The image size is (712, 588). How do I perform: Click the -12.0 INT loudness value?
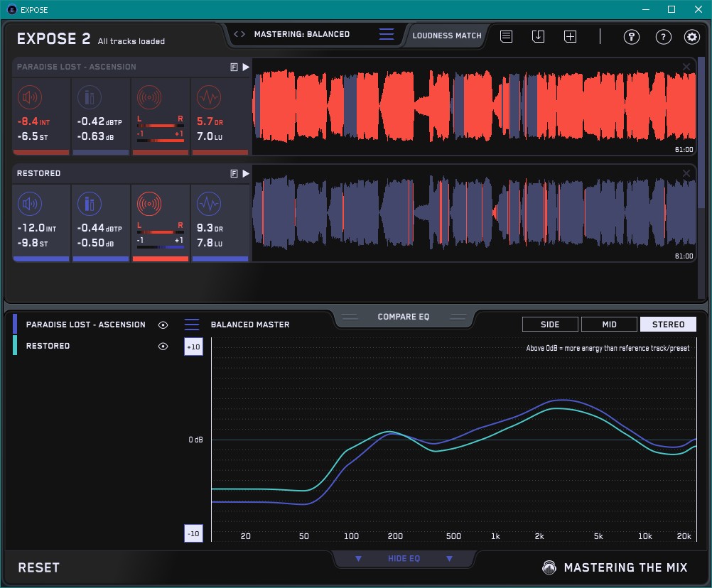(37, 228)
